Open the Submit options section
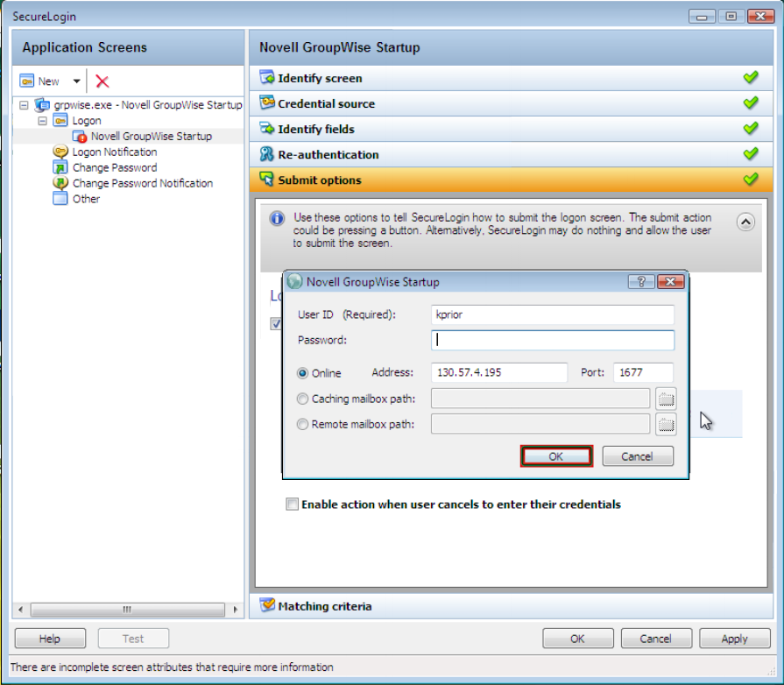 coord(511,180)
